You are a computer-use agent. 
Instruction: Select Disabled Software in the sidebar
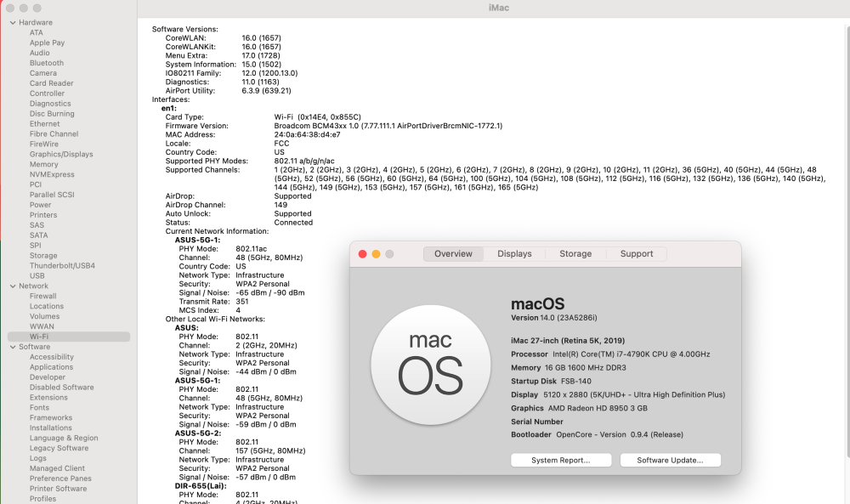[x=62, y=388]
